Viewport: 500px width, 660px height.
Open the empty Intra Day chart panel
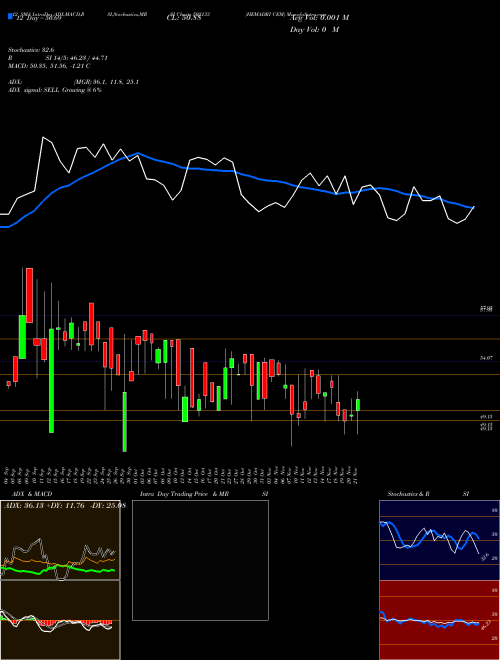click(200, 560)
